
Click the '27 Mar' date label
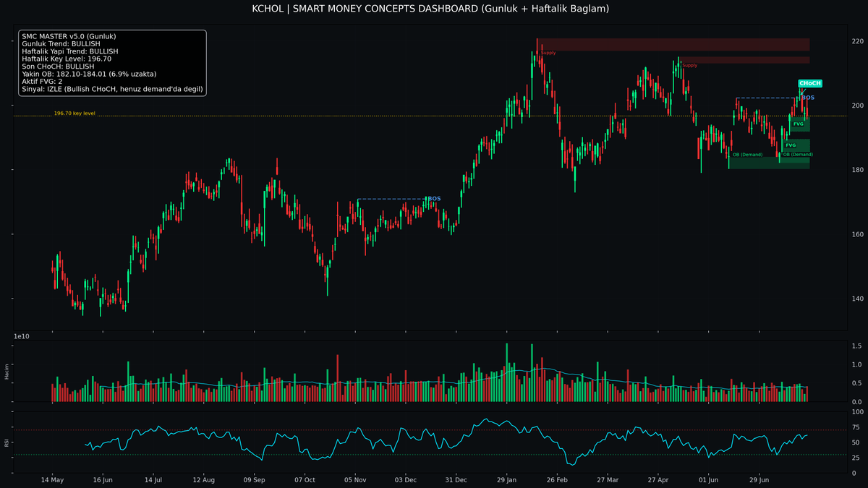(x=608, y=479)
